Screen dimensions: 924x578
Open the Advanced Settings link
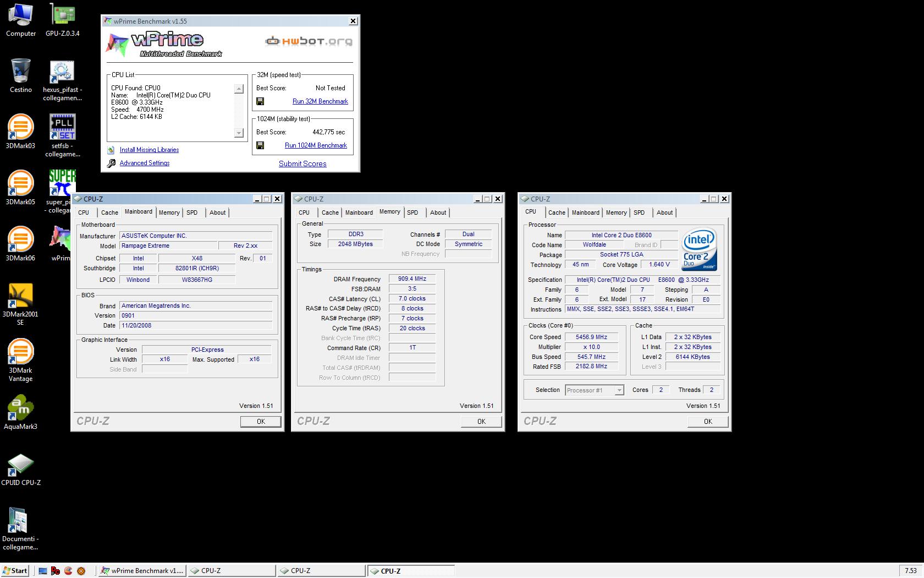pos(145,163)
